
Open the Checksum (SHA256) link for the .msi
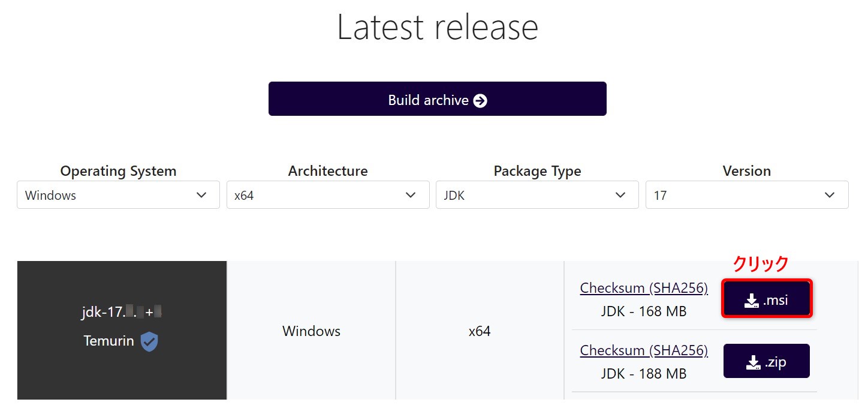(644, 288)
